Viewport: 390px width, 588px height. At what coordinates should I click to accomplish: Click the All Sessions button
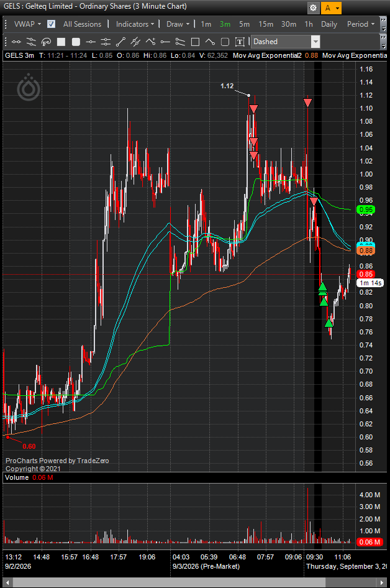click(x=82, y=24)
